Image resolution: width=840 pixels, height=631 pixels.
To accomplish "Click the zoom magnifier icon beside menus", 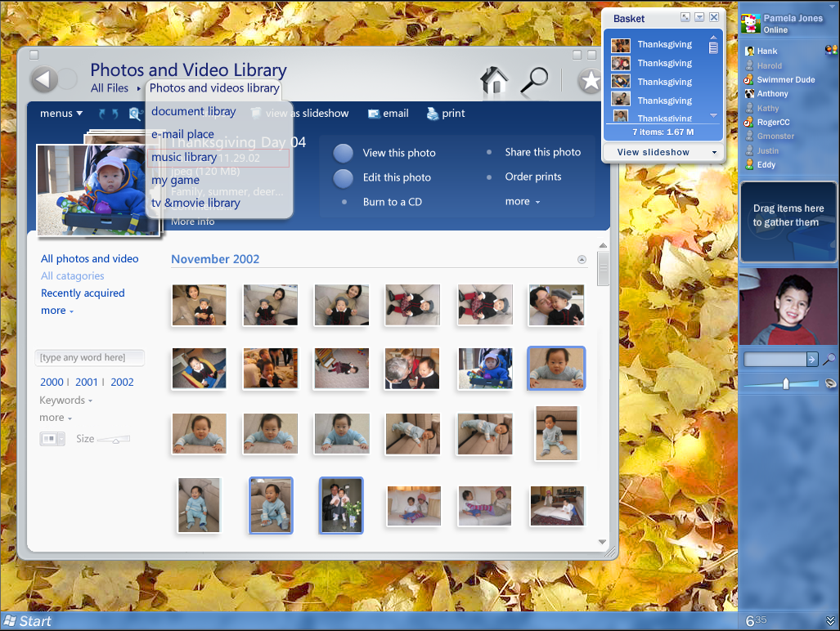I will pos(135,114).
